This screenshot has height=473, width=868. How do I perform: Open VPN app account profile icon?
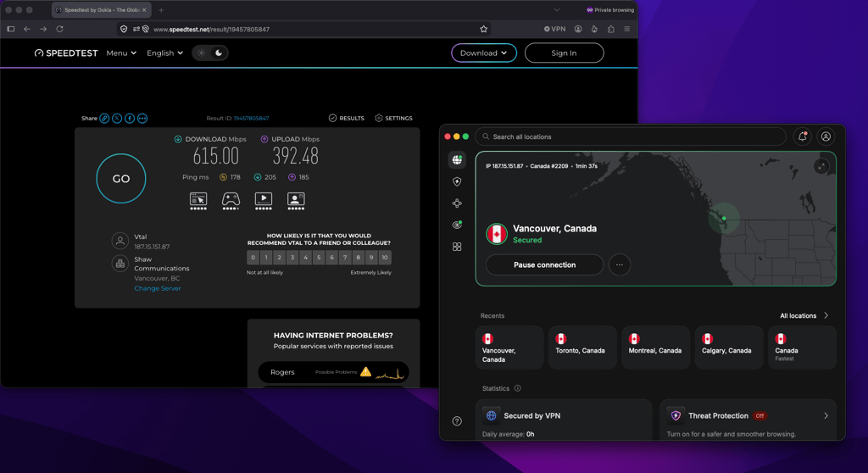click(x=826, y=136)
